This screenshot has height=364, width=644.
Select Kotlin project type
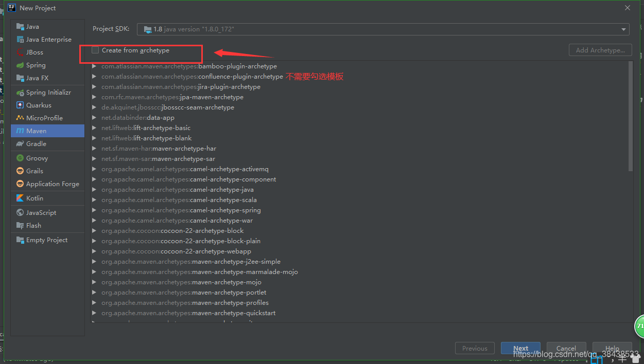47,198
